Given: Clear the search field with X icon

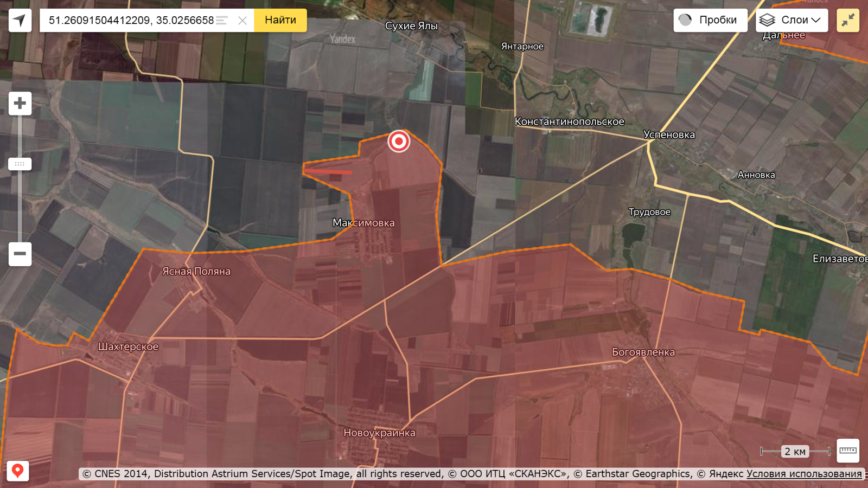Looking at the screenshot, I should [x=242, y=21].
